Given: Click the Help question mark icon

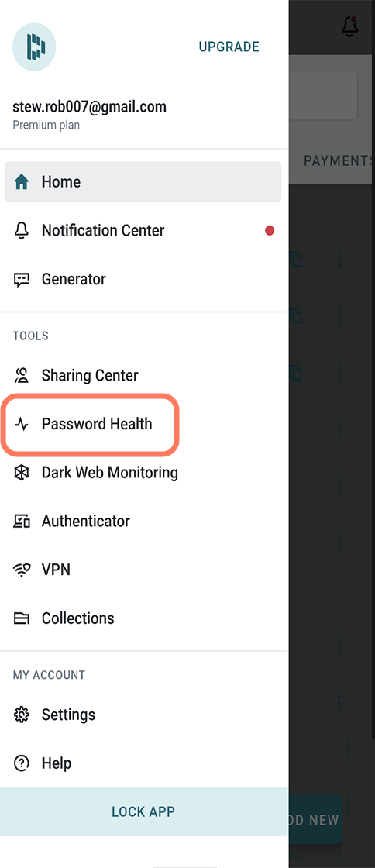Looking at the screenshot, I should click(x=22, y=763).
